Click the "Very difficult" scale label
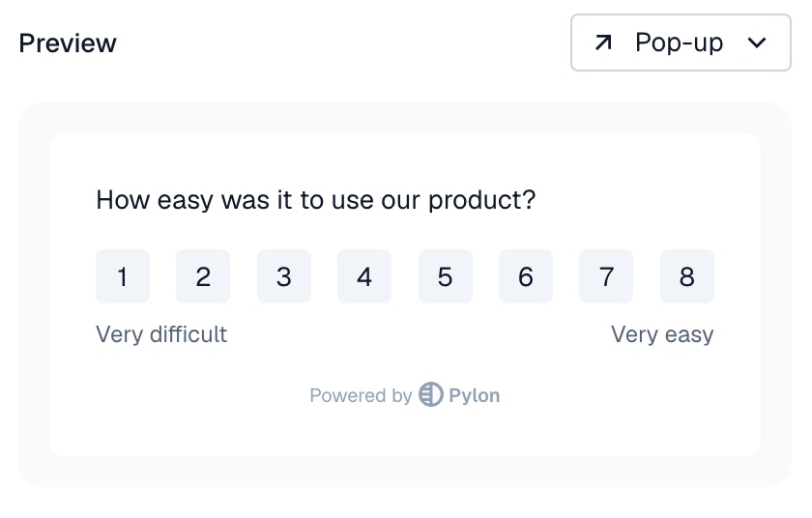812x518 pixels. pyautogui.click(x=161, y=334)
